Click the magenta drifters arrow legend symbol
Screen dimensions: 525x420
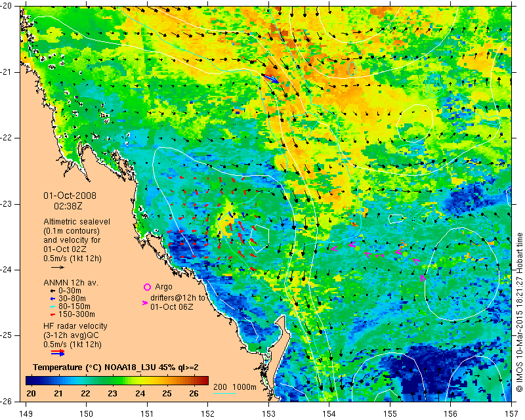[145, 303]
